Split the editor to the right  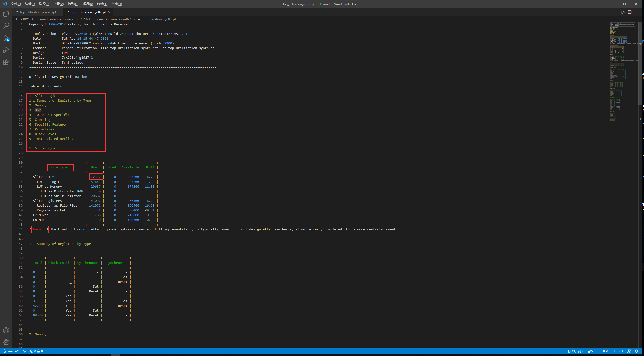click(x=630, y=12)
